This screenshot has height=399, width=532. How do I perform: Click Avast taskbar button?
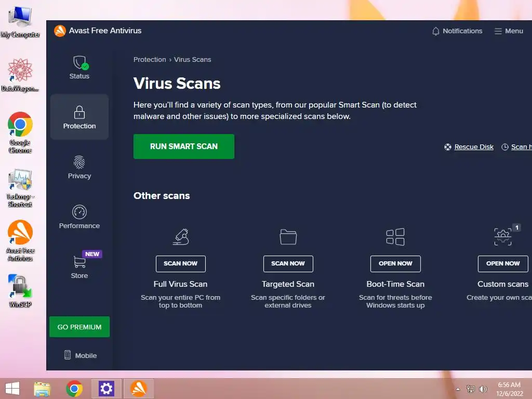(x=138, y=389)
